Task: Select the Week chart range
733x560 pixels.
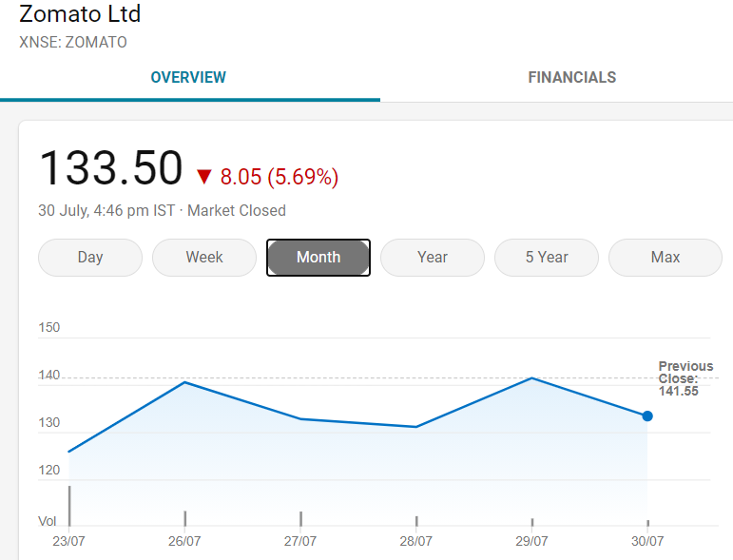Action: (x=204, y=258)
